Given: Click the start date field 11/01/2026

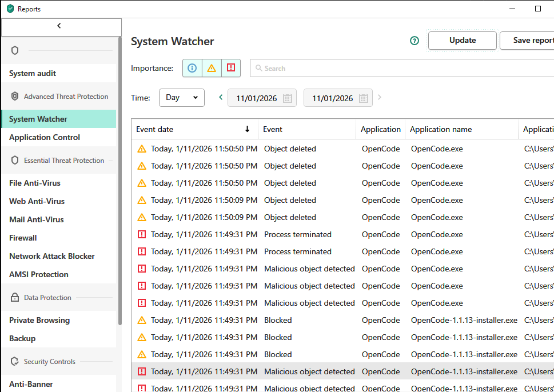Looking at the screenshot, I should click(x=262, y=98).
